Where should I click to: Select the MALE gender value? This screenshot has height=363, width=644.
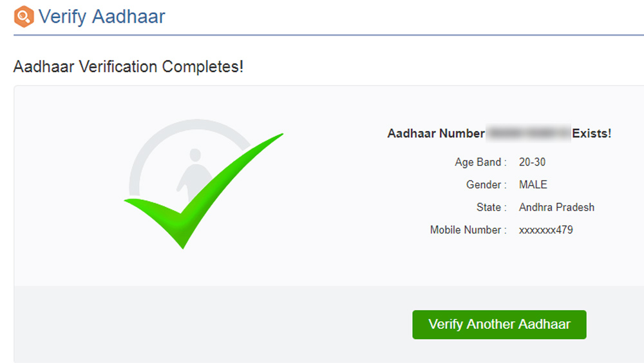tap(533, 184)
